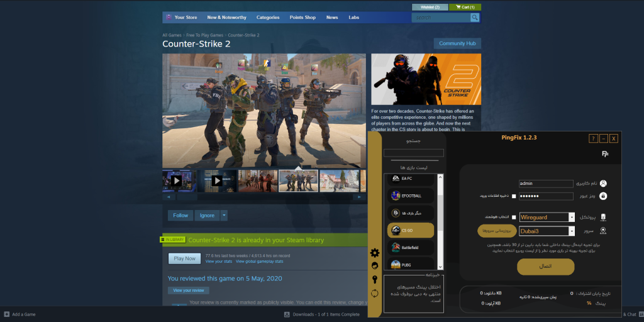Select Battlefield in PingFix game list
Screen dimensions: 644x322
411,248
